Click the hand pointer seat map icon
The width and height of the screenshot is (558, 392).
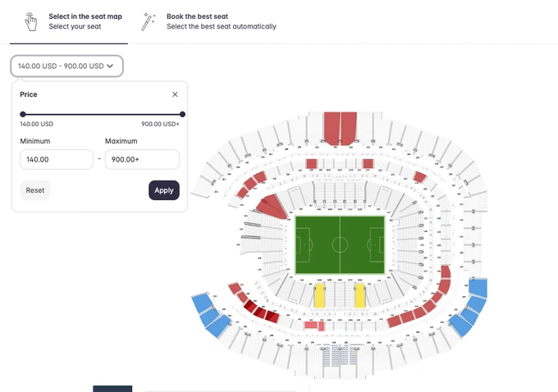point(31,21)
